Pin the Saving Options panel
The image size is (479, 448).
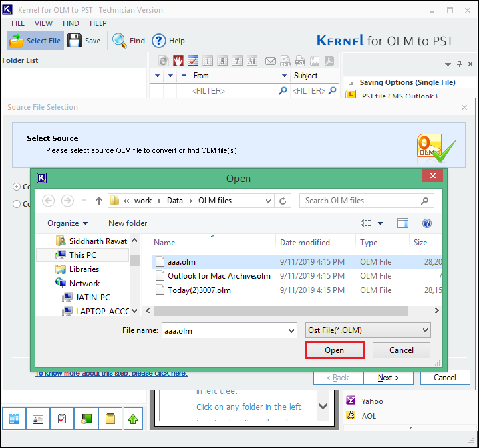click(x=459, y=64)
